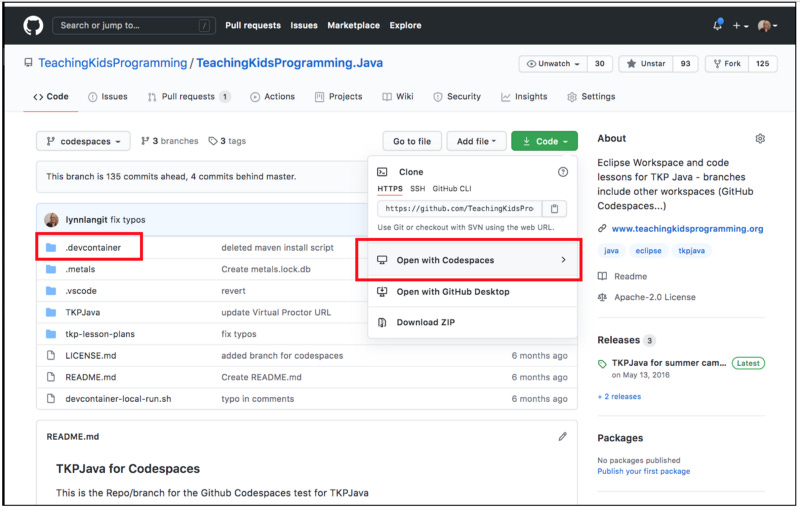Unstar the repository
The height and width of the screenshot is (511, 800).
646,64
